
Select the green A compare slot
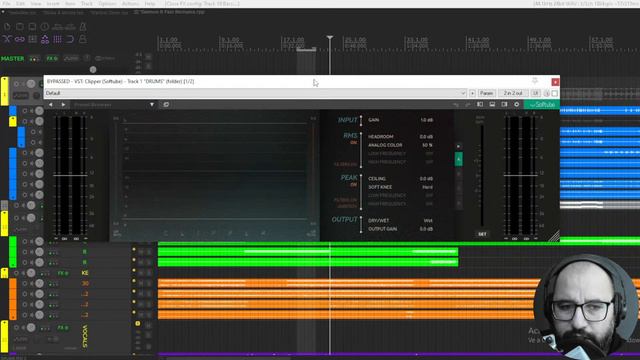pos(458,159)
